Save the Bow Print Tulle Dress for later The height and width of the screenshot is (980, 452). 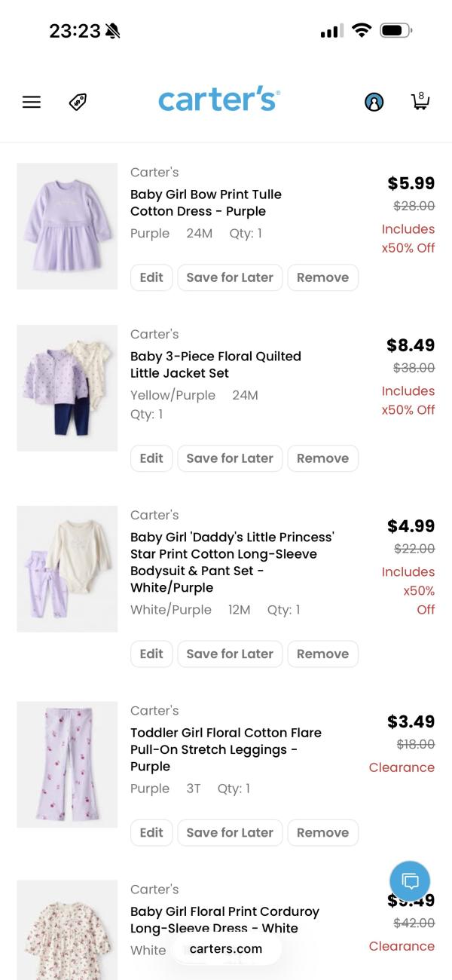230,277
